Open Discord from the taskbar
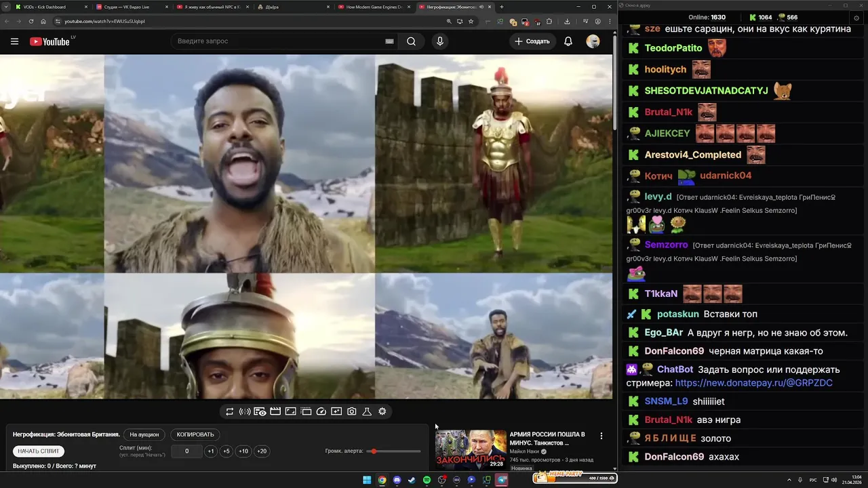This screenshot has height=488, width=868. pyautogui.click(x=397, y=480)
